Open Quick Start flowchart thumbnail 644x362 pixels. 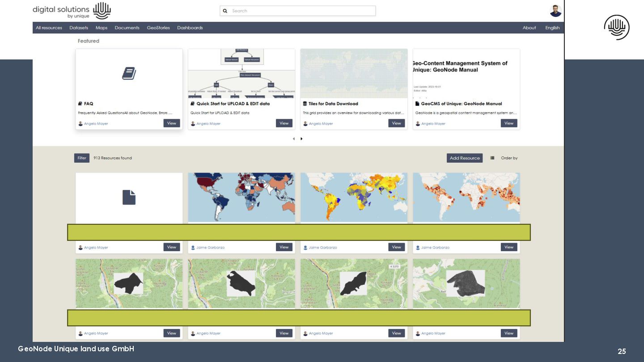(x=241, y=74)
